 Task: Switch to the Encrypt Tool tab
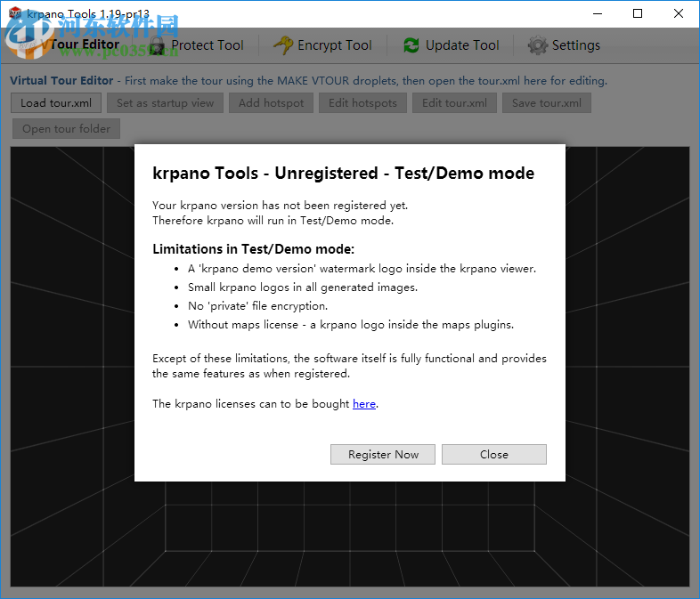322,45
